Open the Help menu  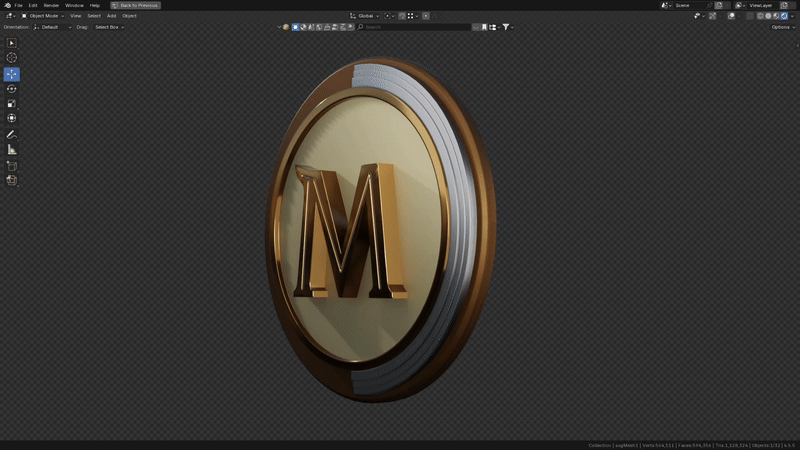tap(94, 5)
